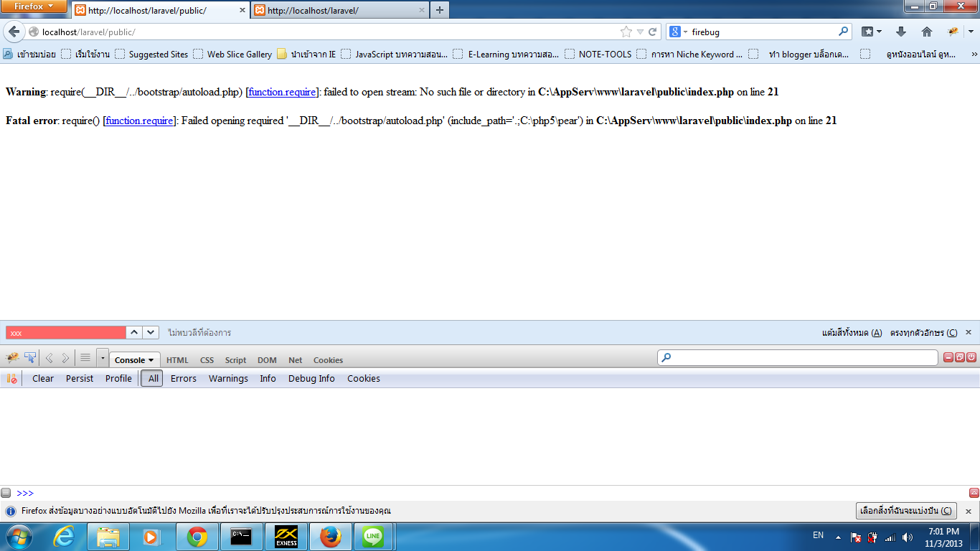This screenshot has width=980, height=551.
Task: Select the All console filter
Action: click(x=153, y=379)
